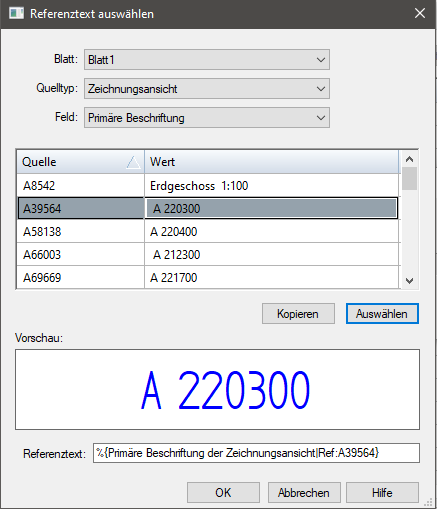Viewport: 437px width, 509px height.
Task: Open Hilfe for this dialog
Action: tap(382, 492)
